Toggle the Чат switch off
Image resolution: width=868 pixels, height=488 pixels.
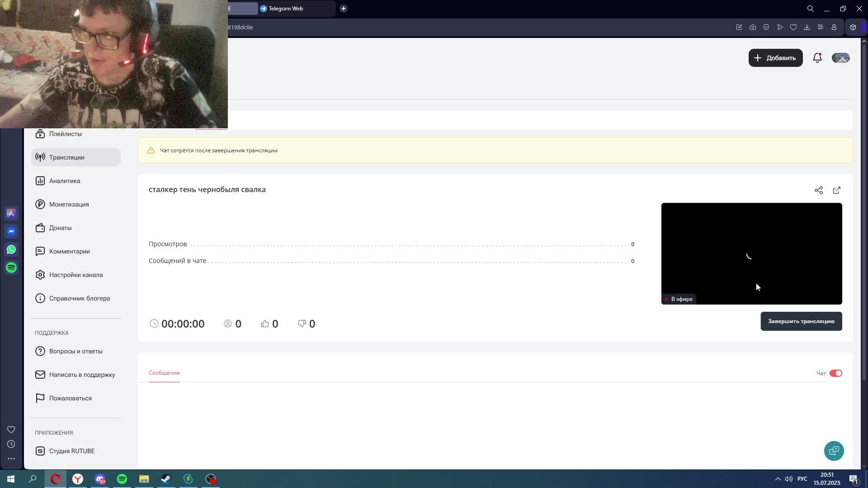pyautogui.click(x=835, y=373)
